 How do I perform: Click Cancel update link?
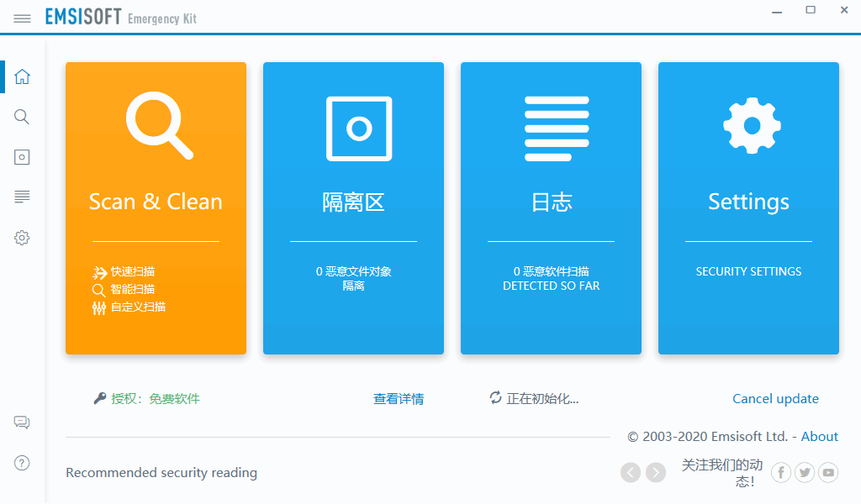point(775,399)
